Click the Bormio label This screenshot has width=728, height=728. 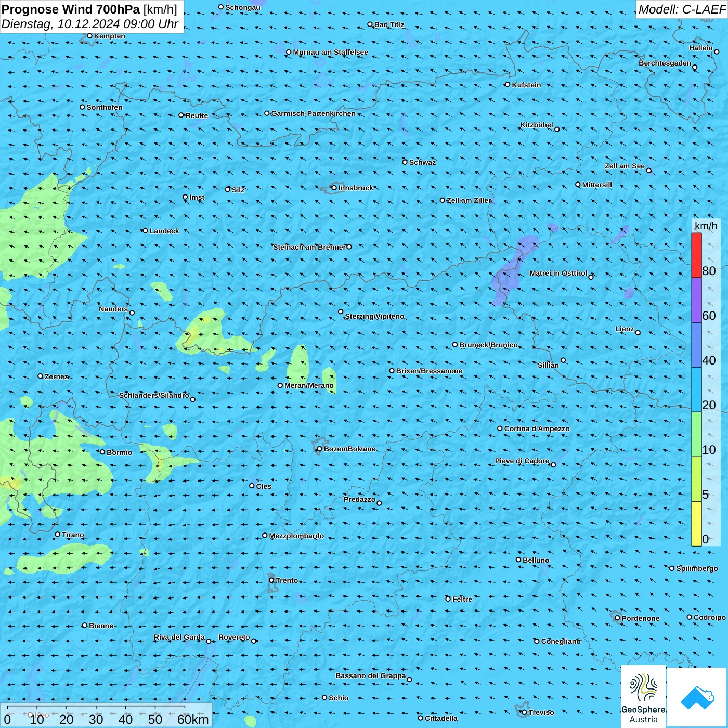coord(119,452)
